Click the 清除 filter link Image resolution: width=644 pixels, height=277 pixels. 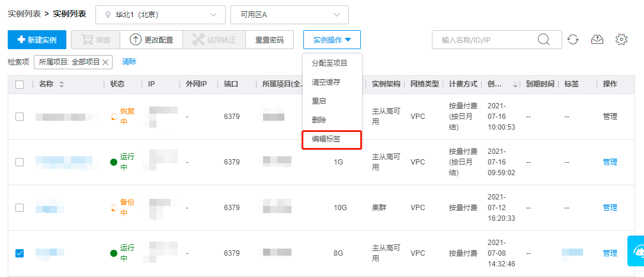(129, 62)
